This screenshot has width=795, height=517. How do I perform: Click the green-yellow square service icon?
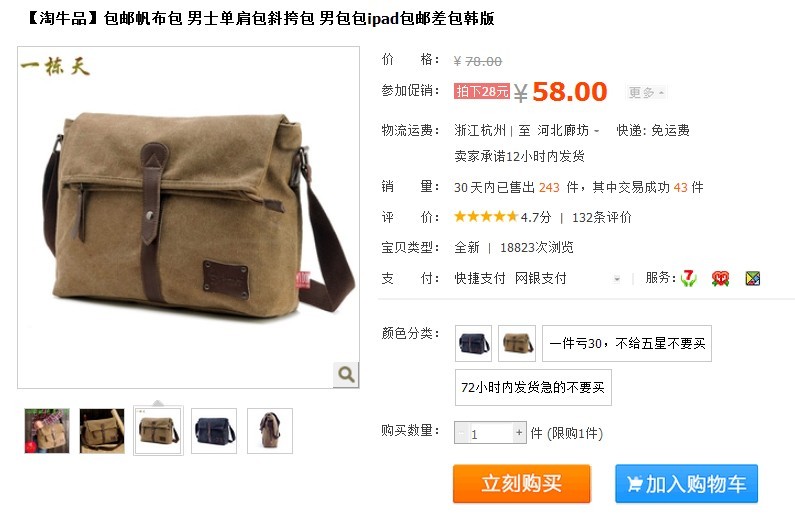pos(753,278)
